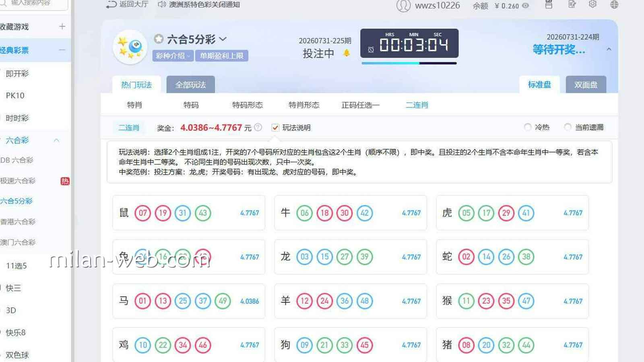Select the 牛 zodiac bet card

pos(351,213)
